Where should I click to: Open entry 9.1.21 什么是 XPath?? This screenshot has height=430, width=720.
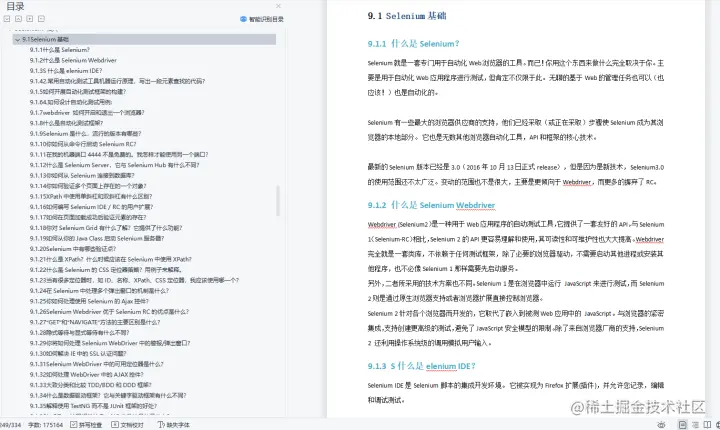click(x=111, y=259)
